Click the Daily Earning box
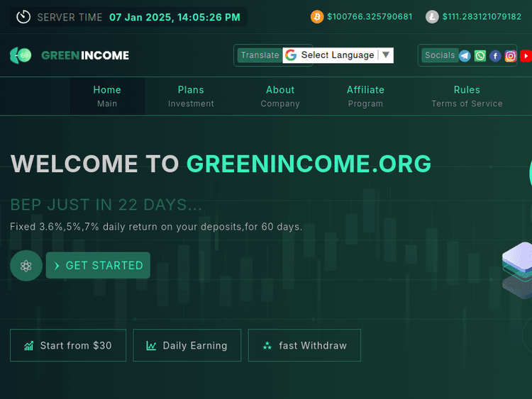This screenshot has width=532, height=399. (187, 345)
